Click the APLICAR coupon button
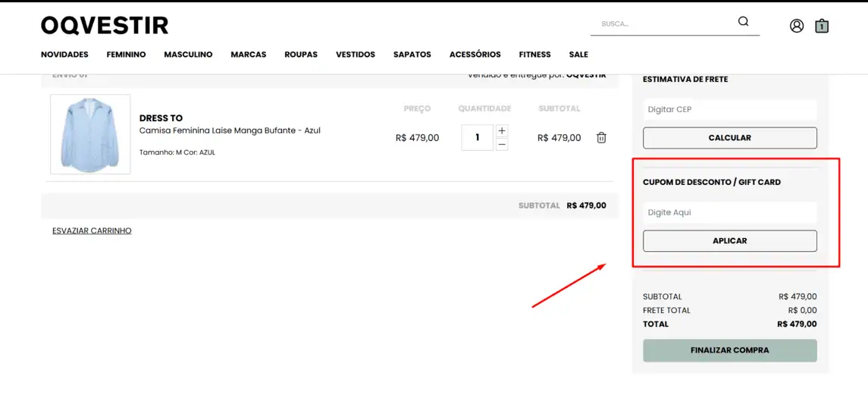This screenshot has height=395, width=868. [x=729, y=241]
